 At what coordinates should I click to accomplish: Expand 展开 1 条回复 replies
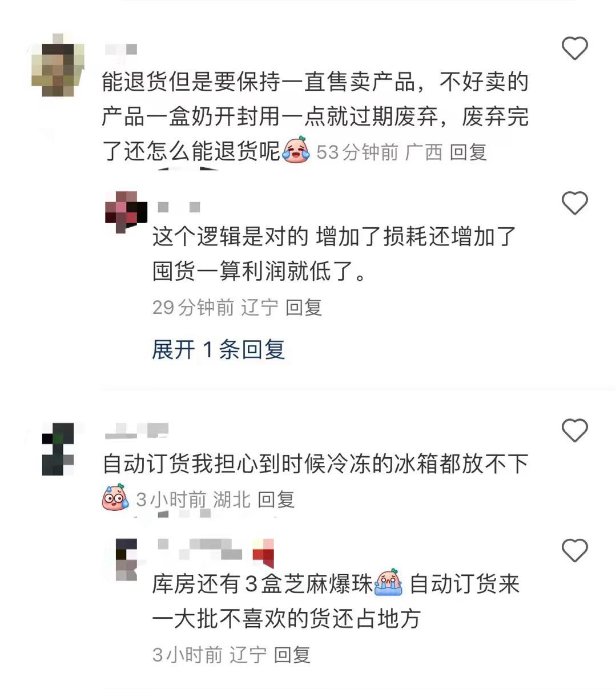pos(218,349)
